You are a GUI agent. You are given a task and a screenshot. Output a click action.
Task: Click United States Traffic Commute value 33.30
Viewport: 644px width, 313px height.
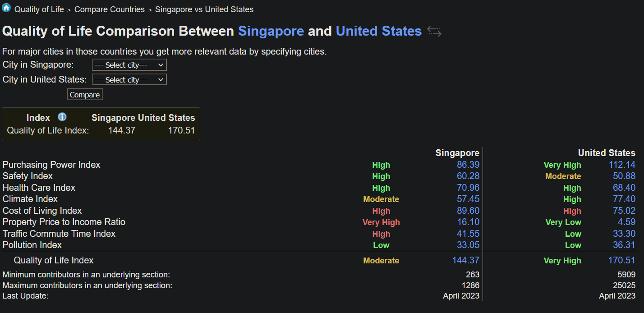(624, 234)
